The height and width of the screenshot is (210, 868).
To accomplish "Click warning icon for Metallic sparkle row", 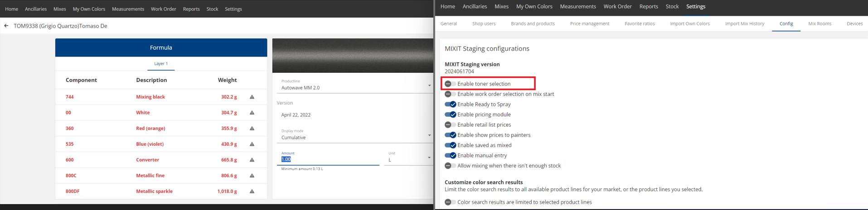I will click(x=252, y=191).
